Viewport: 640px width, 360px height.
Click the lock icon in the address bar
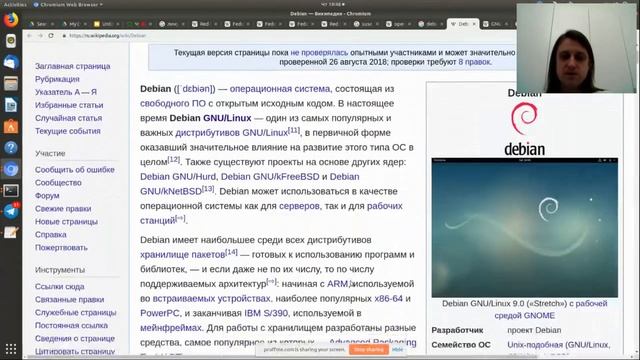pos(64,36)
